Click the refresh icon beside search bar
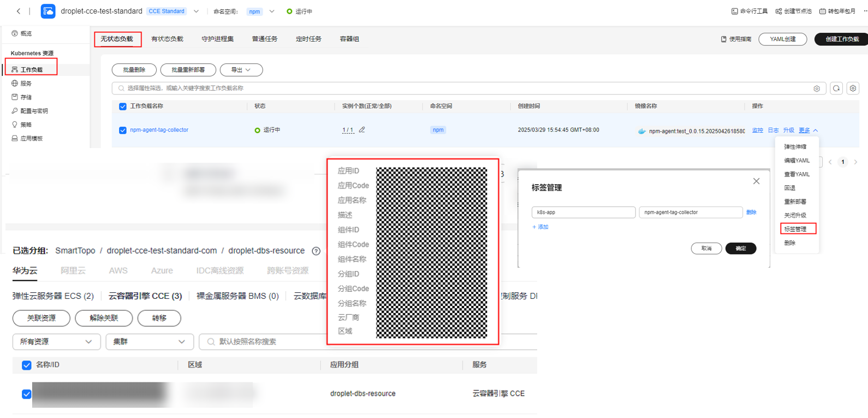Screen dimensions: 868x418 [836, 89]
